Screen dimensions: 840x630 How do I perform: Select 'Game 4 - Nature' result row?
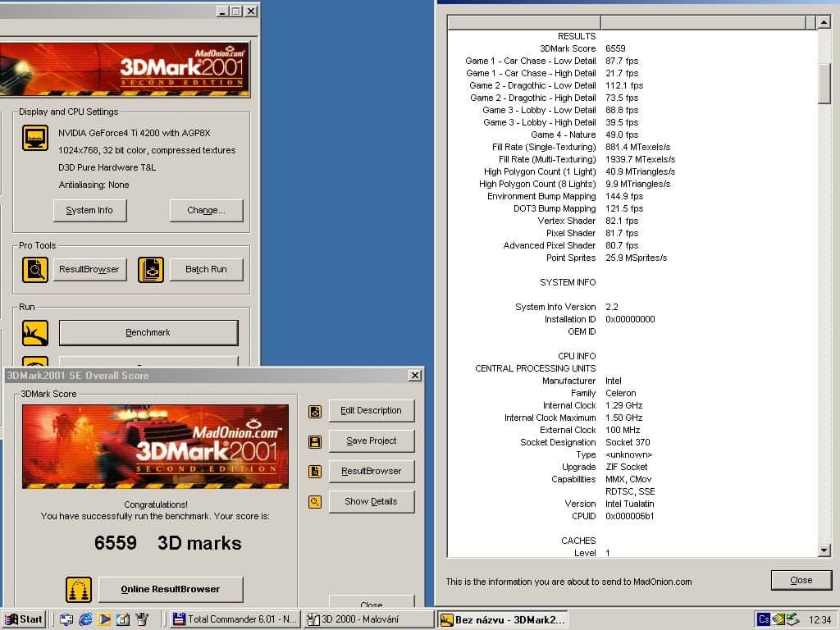(x=632, y=135)
